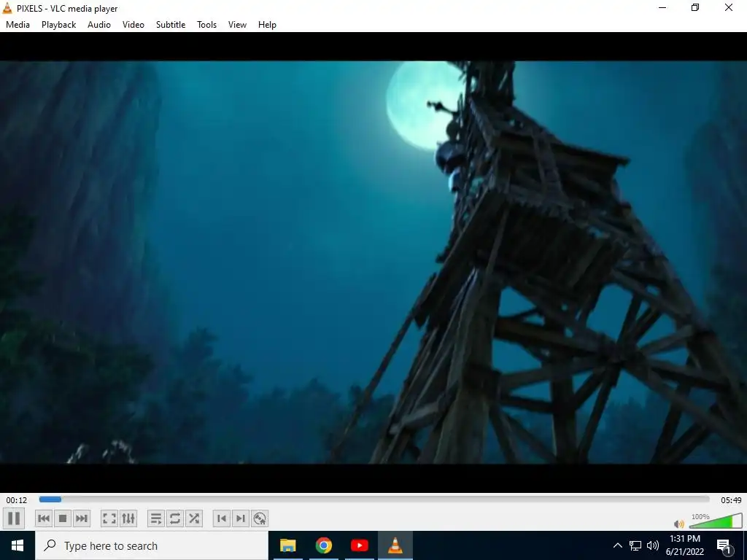Click the VLC cone title bar icon
747x560 pixels.
pyautogui.click(x=7, y=8)
